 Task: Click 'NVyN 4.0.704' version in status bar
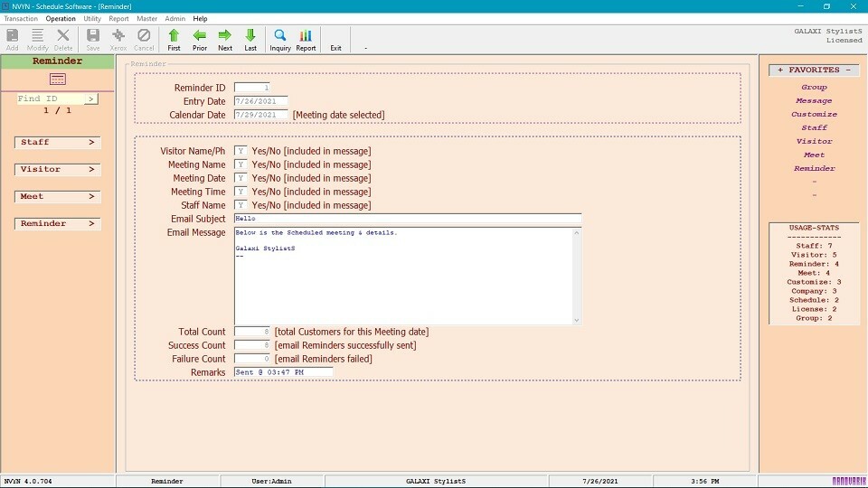click(x=28, y=482)
